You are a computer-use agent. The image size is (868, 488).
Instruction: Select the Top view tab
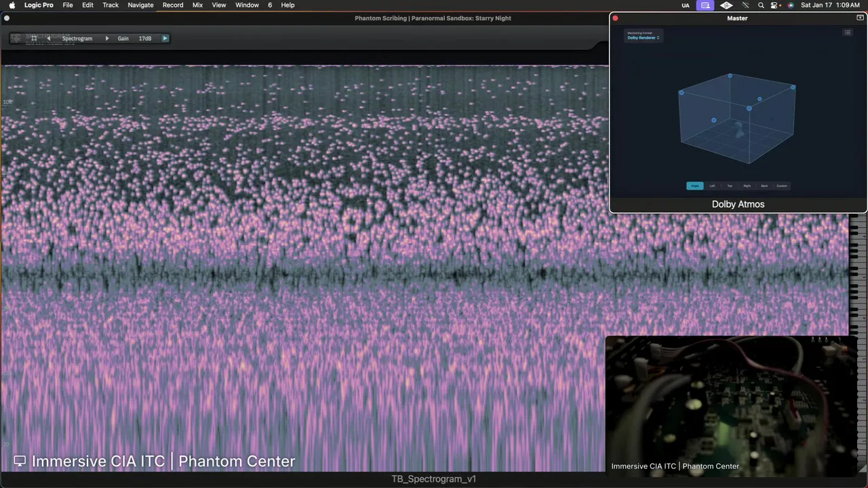point(730,186)
